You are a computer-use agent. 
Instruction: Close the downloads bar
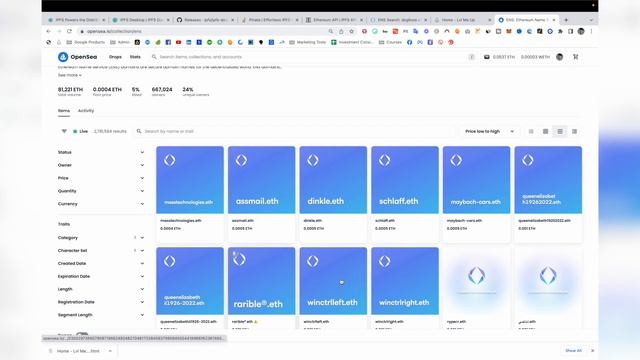click(593, 351)
